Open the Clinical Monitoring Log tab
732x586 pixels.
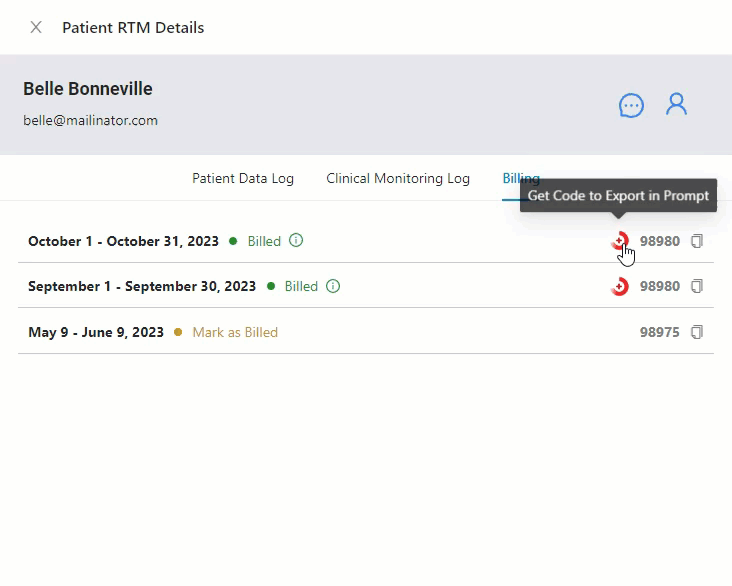pyautogui.click(x=397, y=179)
